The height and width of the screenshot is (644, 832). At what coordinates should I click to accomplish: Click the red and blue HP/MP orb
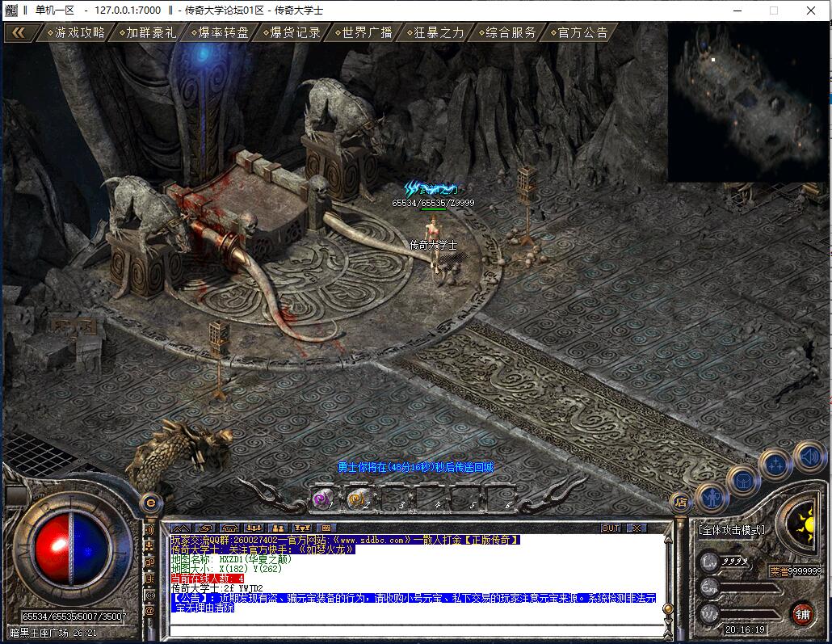(x=71, y=548)
